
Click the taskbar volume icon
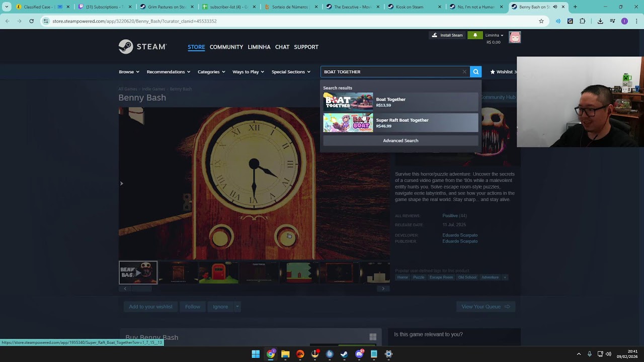point(608,354)
